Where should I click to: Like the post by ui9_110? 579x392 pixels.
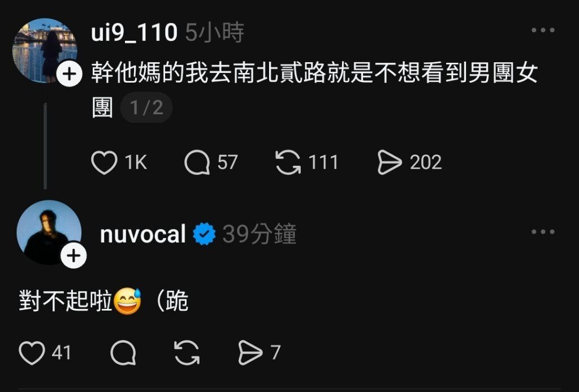[104, 162]
